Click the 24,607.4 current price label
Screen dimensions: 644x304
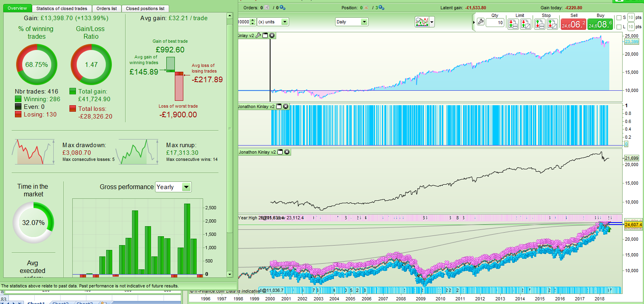(x=633, y=225)
